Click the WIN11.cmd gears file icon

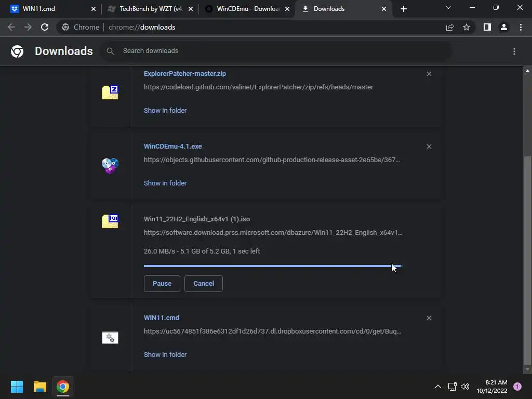tap(110, 338)
